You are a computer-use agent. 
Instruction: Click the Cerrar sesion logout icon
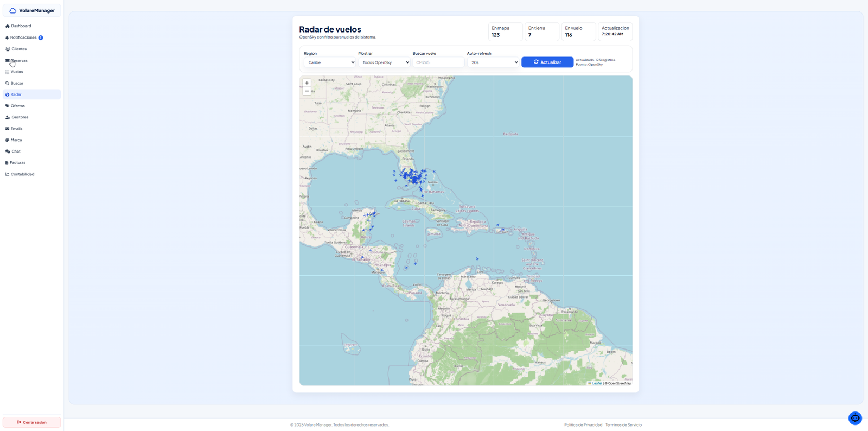coord(19,422)
